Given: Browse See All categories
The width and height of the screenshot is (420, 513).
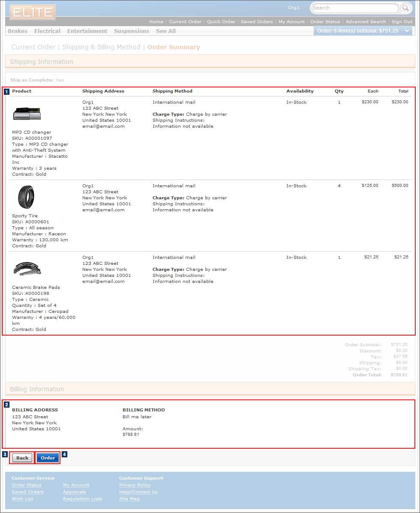Looking at the screenshot, I should pyautogui.click(x=165, y=30).
